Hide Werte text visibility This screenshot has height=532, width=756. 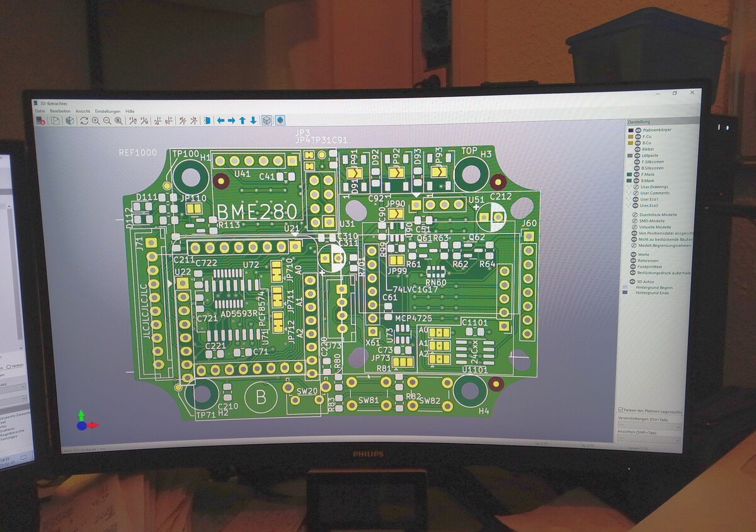coord(633,254)
